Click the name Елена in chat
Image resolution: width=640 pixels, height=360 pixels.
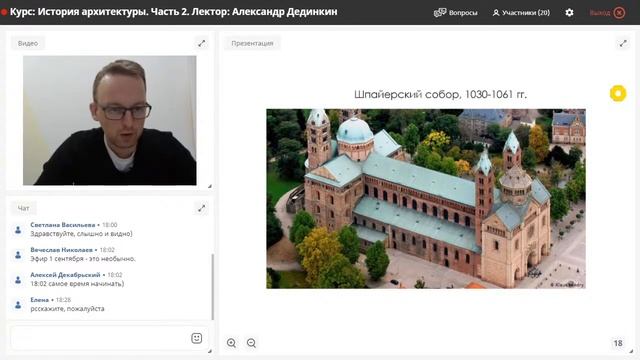click(39, 300)
